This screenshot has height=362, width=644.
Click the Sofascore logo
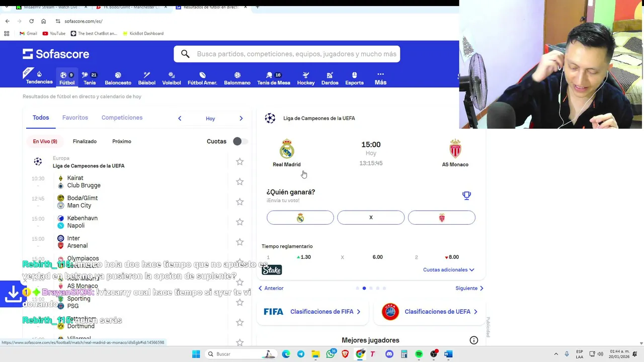pos(56,54)
